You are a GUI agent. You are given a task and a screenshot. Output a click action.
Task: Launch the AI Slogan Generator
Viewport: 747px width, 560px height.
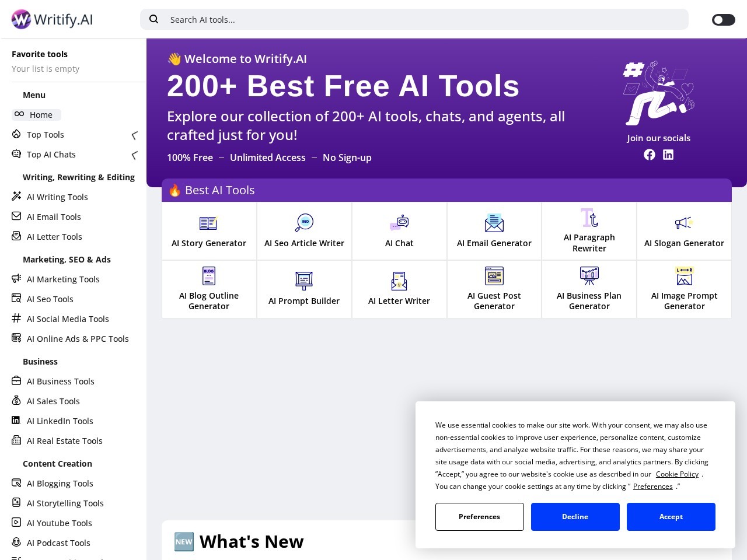[684, 231]
